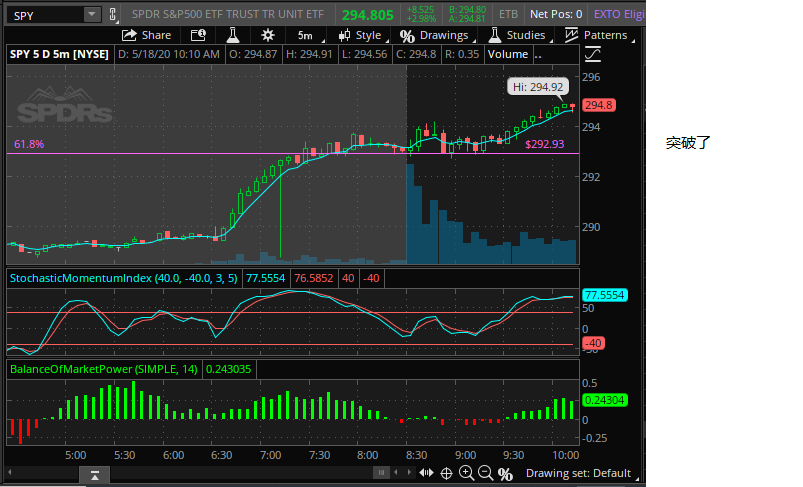Image resolution: width=803 pixels, height=487 pixels.
Task: Click the +8.525 +2.98% change box
Action: point(420,14)
